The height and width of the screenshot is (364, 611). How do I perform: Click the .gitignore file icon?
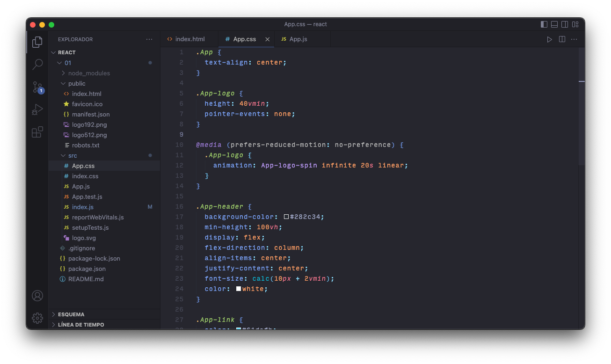pos(63,248)
